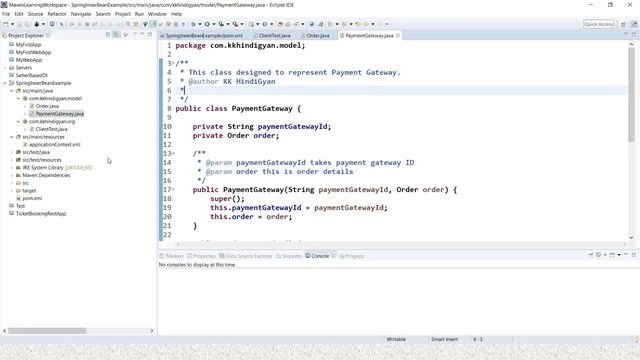Click the Java EE perspective icon at toolbar end
Image resolution: width=640 pixels, height=360 pixels.
634,24
